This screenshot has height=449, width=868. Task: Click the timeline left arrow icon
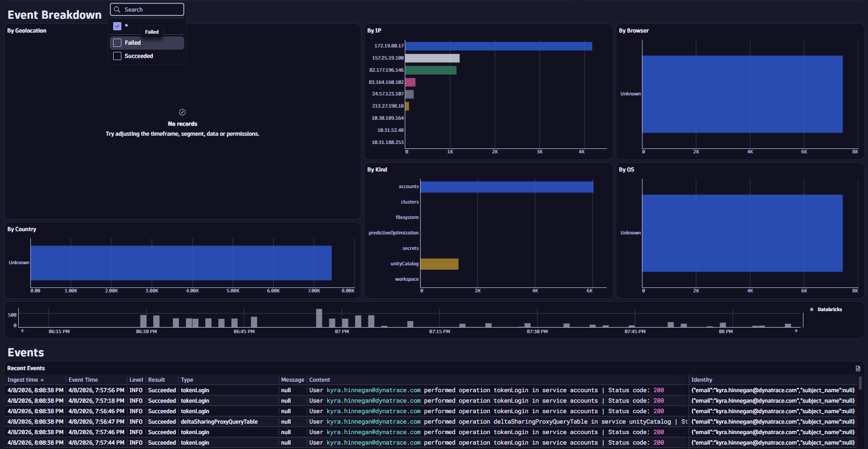[x=23, y=331]
